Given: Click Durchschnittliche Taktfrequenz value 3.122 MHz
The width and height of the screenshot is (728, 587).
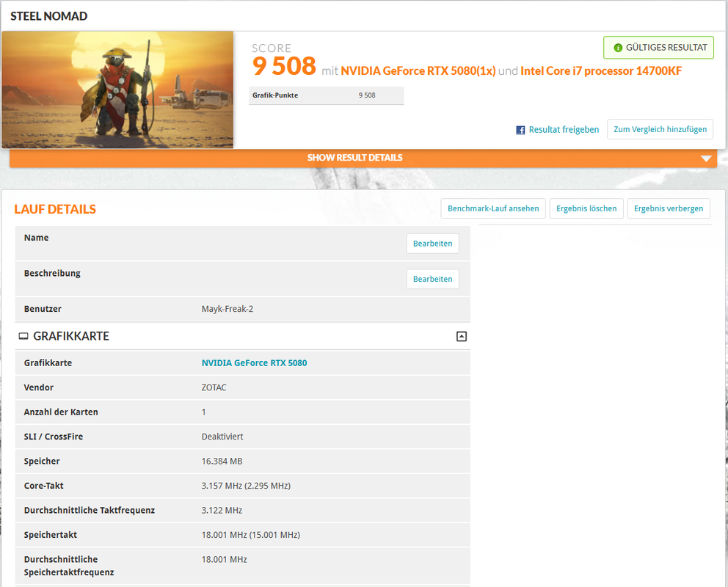Looking at the screenshot, I should click(222, 511).
